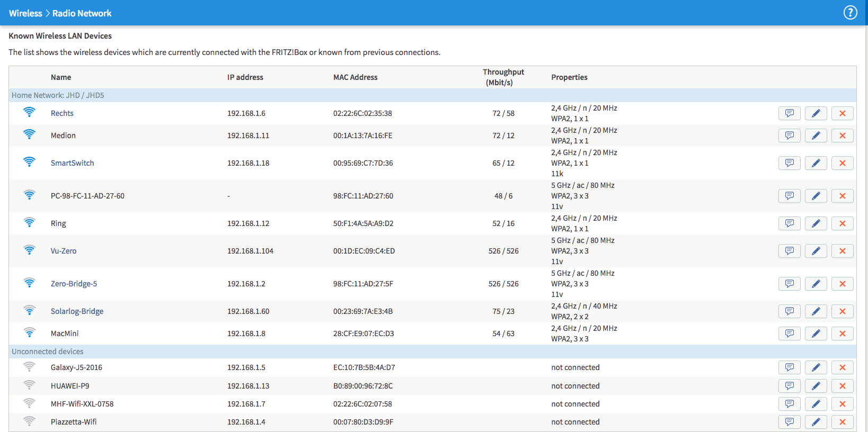Image resolution: width=868 pixels, height=432 pixels.
Task: Open the help icon in header
Action: click(x=850, y=13)
